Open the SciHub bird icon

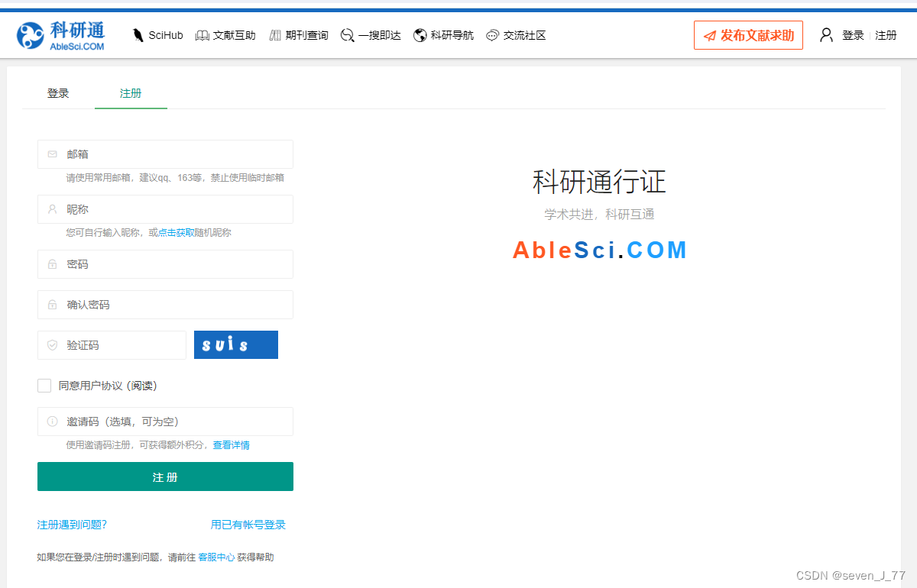[x=138, y=35]
